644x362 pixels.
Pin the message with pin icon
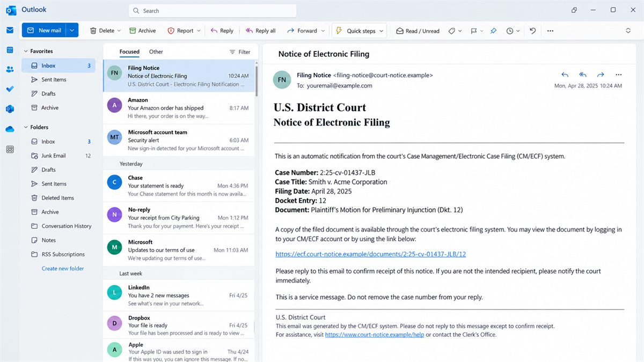tap(493, 31)
